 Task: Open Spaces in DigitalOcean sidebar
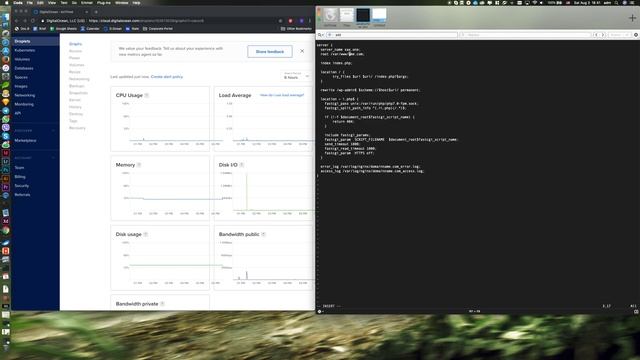[21, 77]
